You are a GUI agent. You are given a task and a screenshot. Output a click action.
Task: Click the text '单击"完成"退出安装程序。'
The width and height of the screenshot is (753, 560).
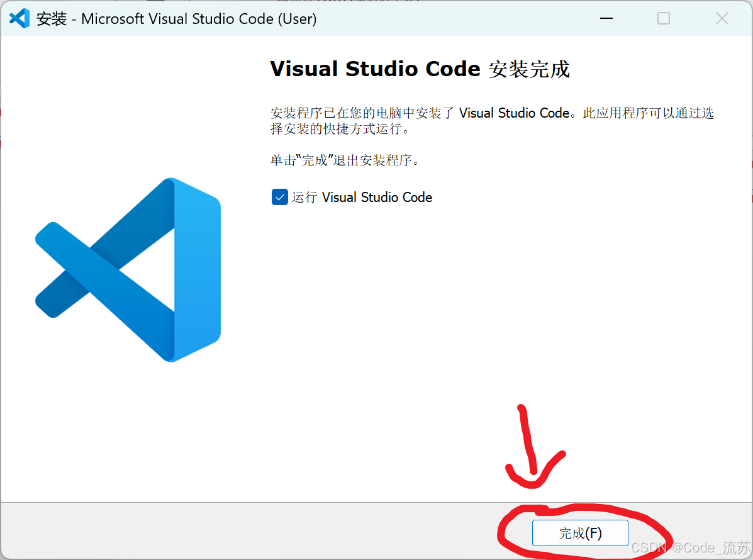point(345,160)
